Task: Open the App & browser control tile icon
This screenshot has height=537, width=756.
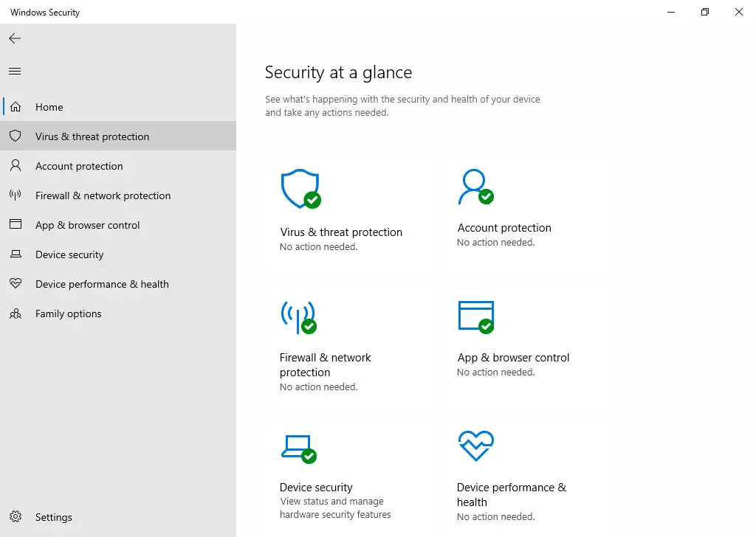Action: 476,315
